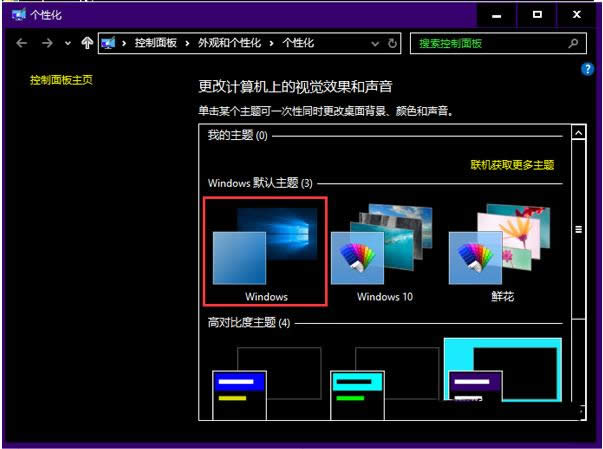
Task: Click Windows 默认主题 (3) group header
Action: click(x=260, y=183)
